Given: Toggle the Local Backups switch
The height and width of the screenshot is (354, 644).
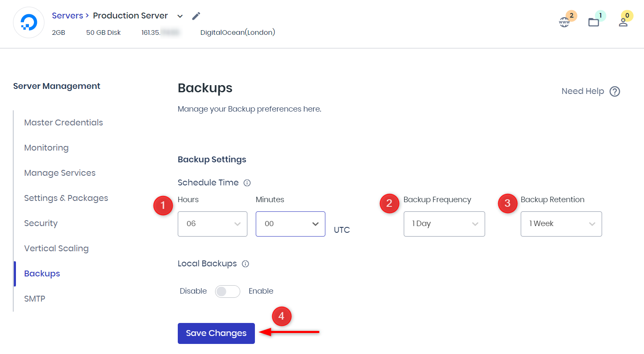Looking at the screenshot, I should [227, 292].
